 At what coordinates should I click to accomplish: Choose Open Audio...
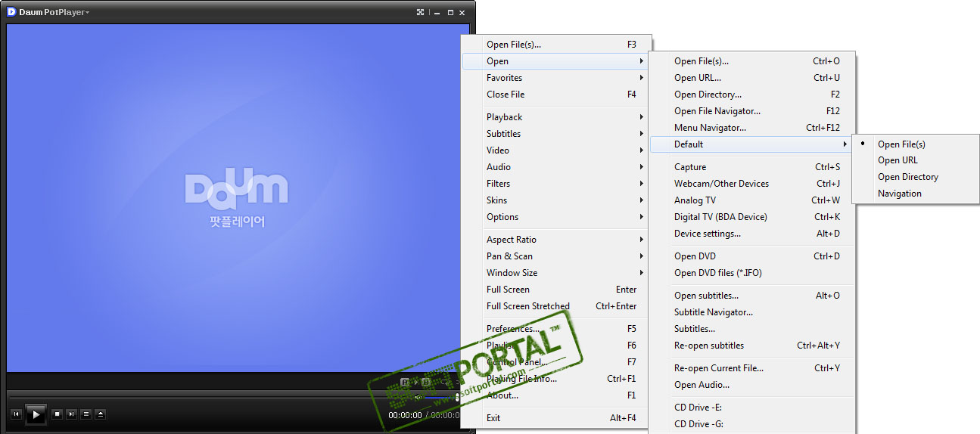click(751, 385)
